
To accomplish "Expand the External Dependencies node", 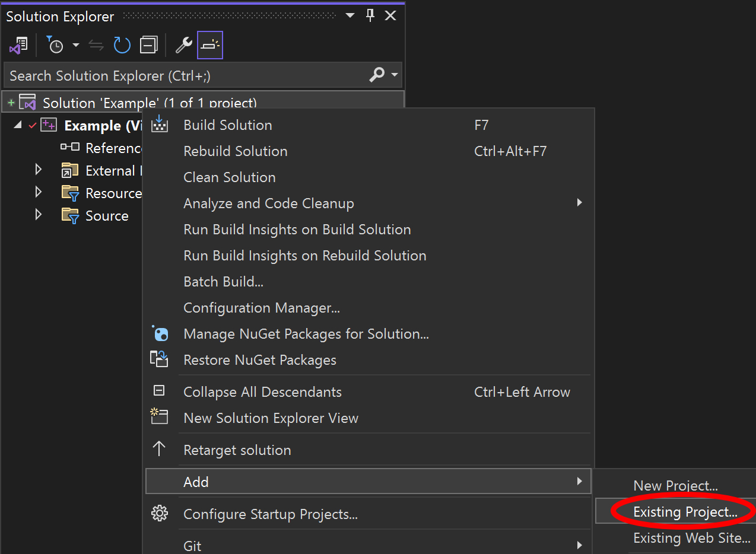I will [39, 171].
